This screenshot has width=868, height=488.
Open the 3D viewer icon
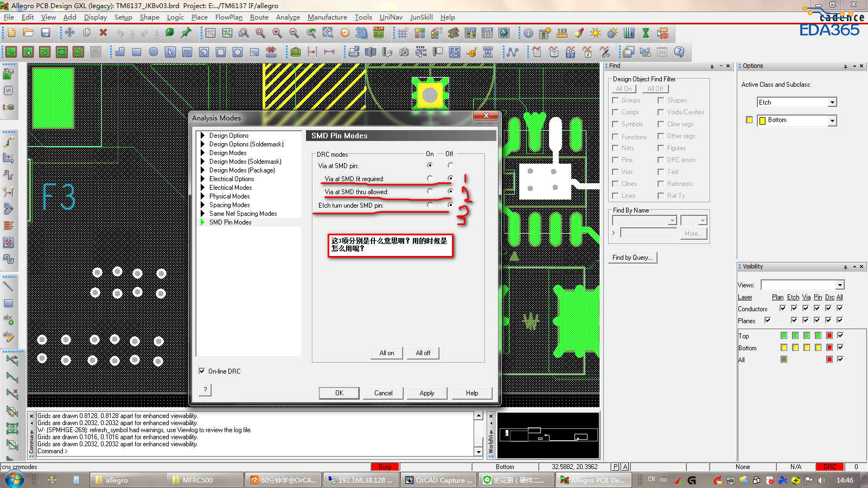pyautogui.click(x=361, y=33)
